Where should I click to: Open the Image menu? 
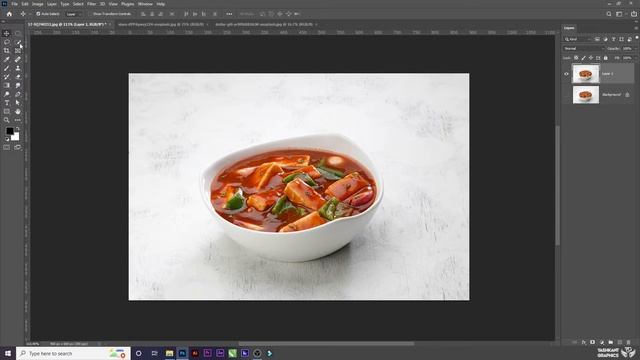[x=37, y=4]
